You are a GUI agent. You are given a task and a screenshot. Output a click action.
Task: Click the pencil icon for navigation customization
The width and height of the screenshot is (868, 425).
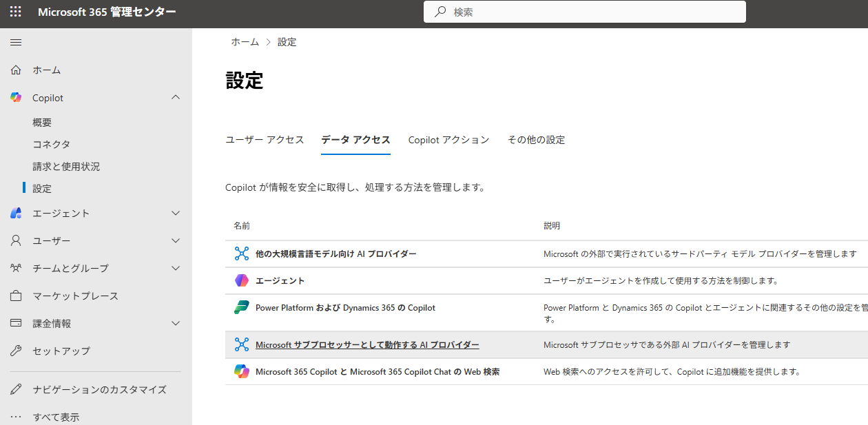pos(16,389)
